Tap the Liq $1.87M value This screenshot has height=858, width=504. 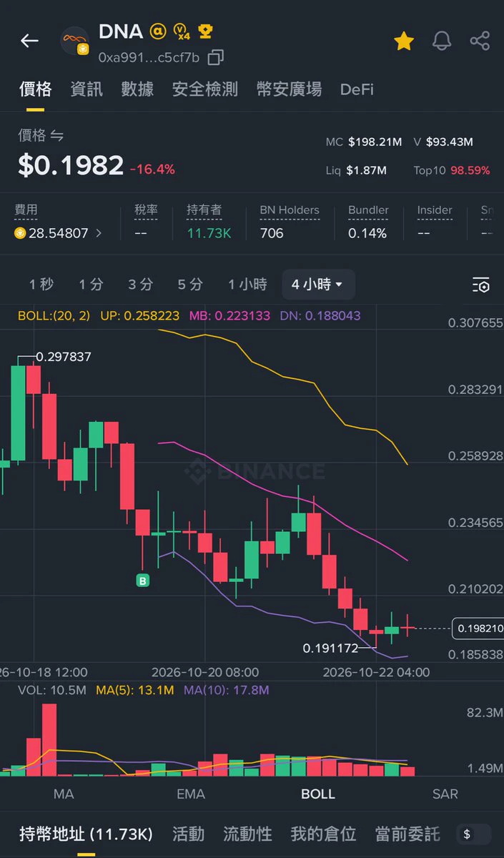click(x=366, y=170)
